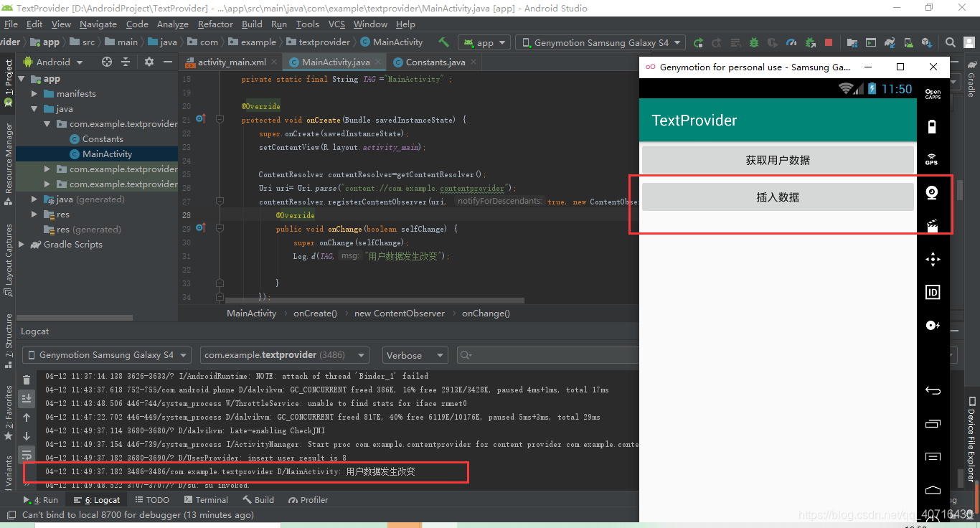Screen dimensions: 980x528
Task: Click onChange() in the breadcrumb bar
Action: [x=486, y=313]
